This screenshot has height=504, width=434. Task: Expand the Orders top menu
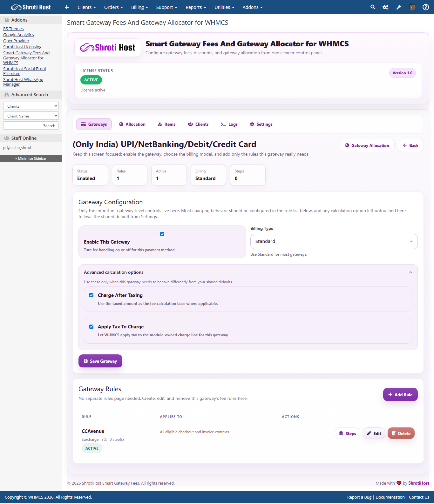(x=113, y=7)
